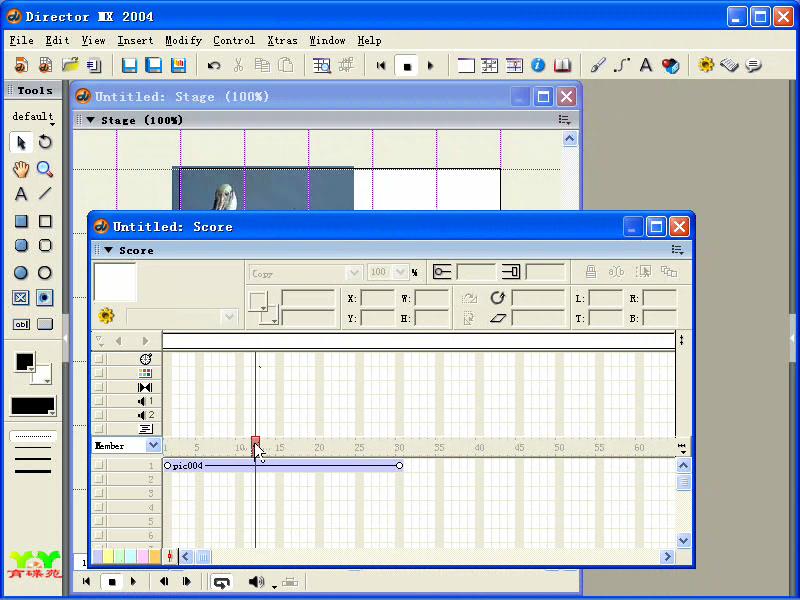Select the Rotate and Skew tool
Screen dimensions: 800x600
tap(45, 142)
